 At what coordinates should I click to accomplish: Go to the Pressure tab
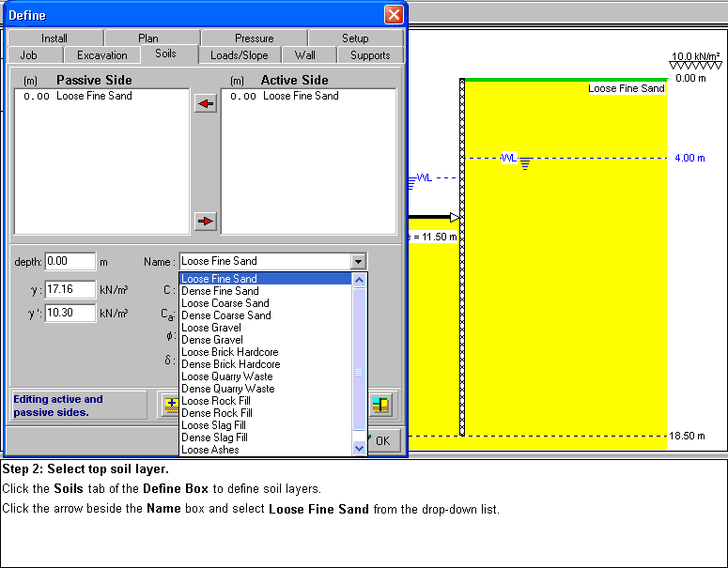pos(255,38)
